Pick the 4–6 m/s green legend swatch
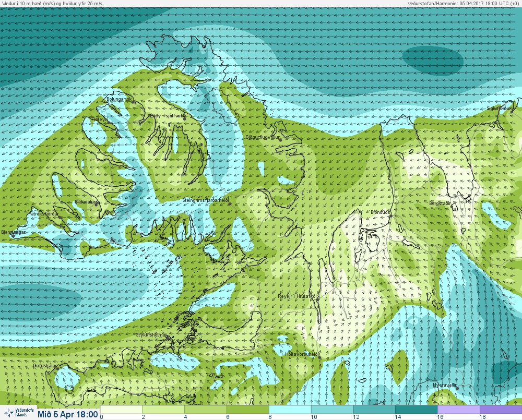The height and width of the screenshot is (420, 522). coord(206,410)
